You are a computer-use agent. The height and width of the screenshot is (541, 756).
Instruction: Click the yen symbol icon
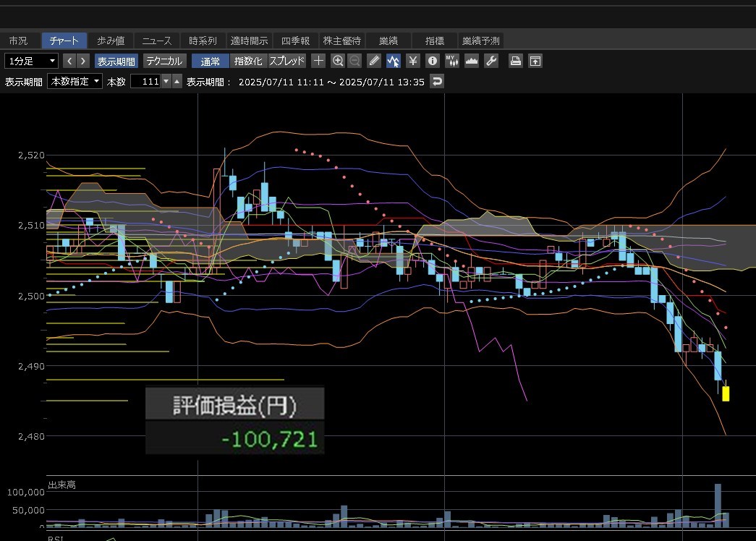(x=412, y=61)
